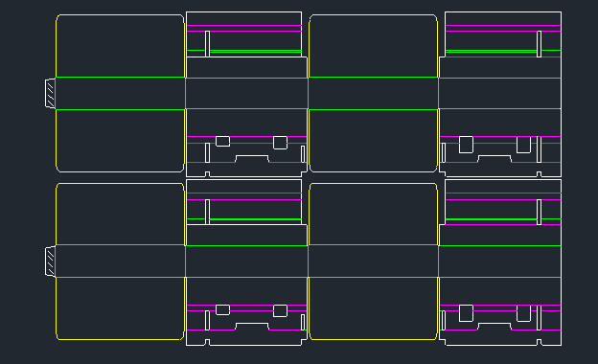Image resolution: width=598 pixels, height=364 pixels.
Task: Click the small bottom tab notch under upper-left flap
Action: (x=207, y=174)
